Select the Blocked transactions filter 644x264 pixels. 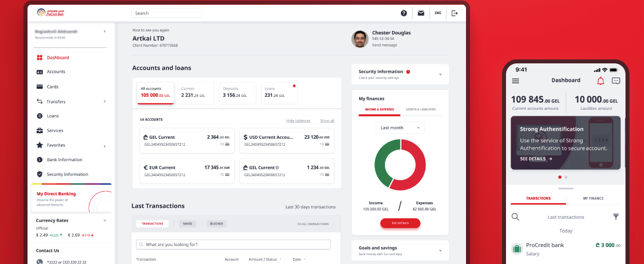point(216,224)
